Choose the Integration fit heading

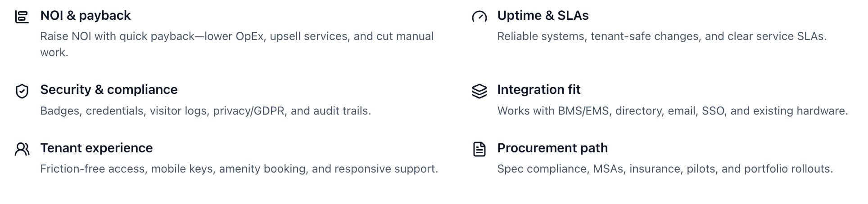(x=538, y=90)
